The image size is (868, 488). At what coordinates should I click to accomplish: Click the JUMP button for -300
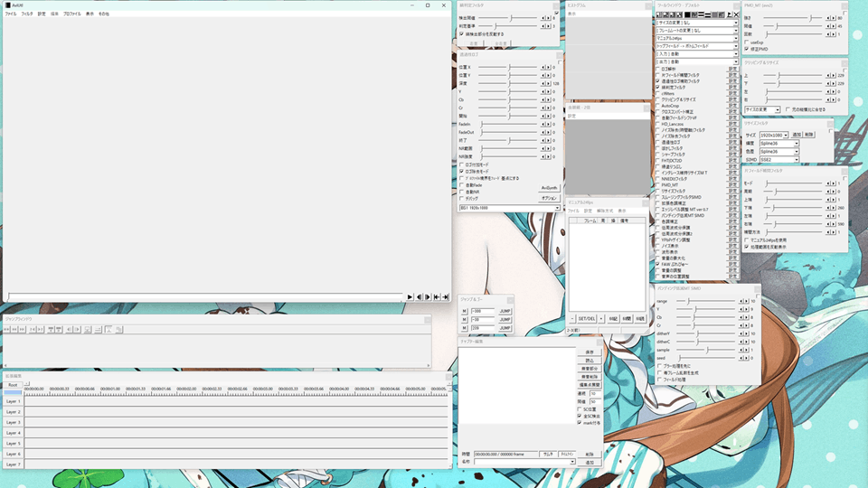click(505, 311)
